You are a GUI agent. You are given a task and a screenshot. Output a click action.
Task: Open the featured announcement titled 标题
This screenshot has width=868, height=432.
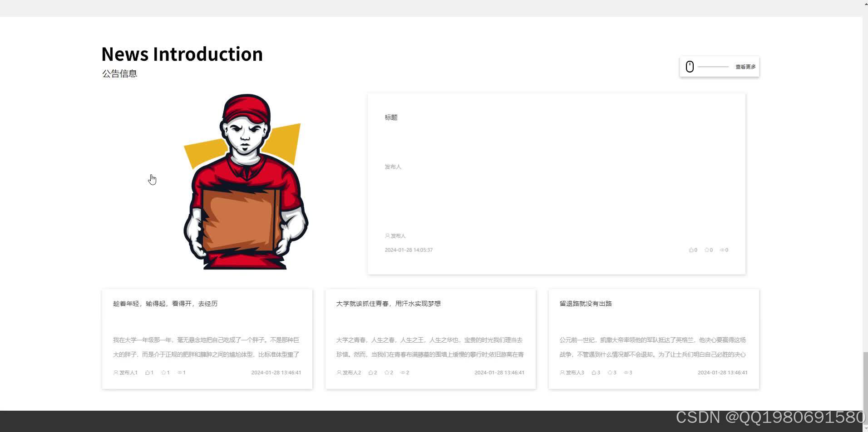391,118
